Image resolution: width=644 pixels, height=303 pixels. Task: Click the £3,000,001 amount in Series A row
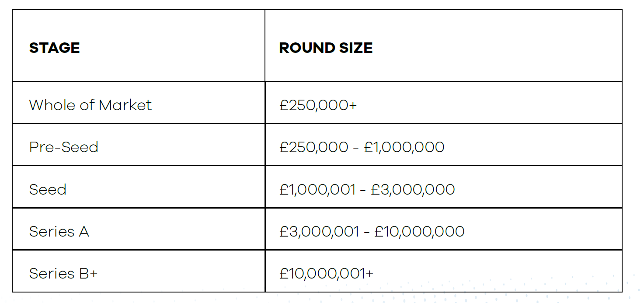pos(319,231)
